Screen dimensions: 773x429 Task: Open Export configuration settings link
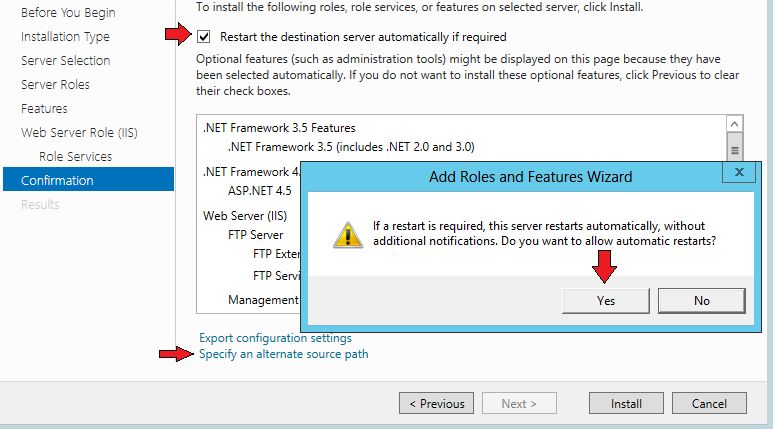coord(275,338)
